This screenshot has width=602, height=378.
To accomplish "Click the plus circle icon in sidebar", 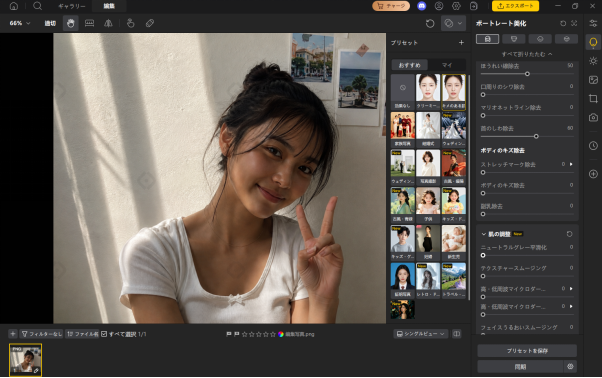I will pos(593,174).
